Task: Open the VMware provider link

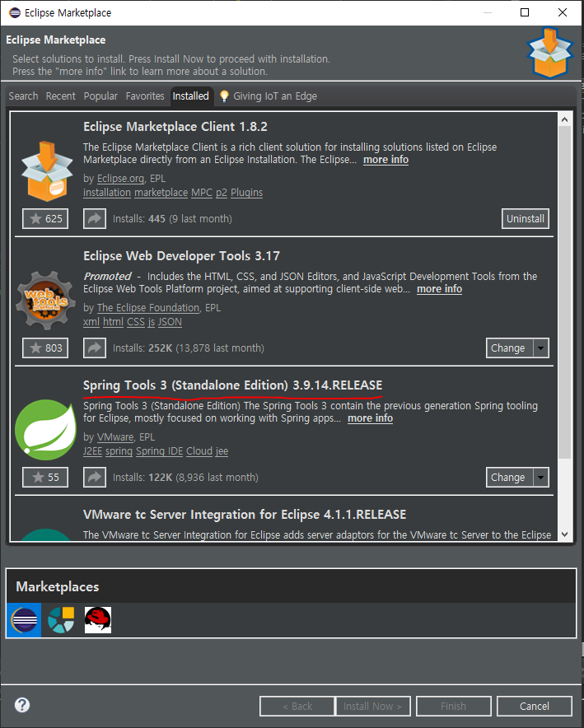Action: point(115,437)
